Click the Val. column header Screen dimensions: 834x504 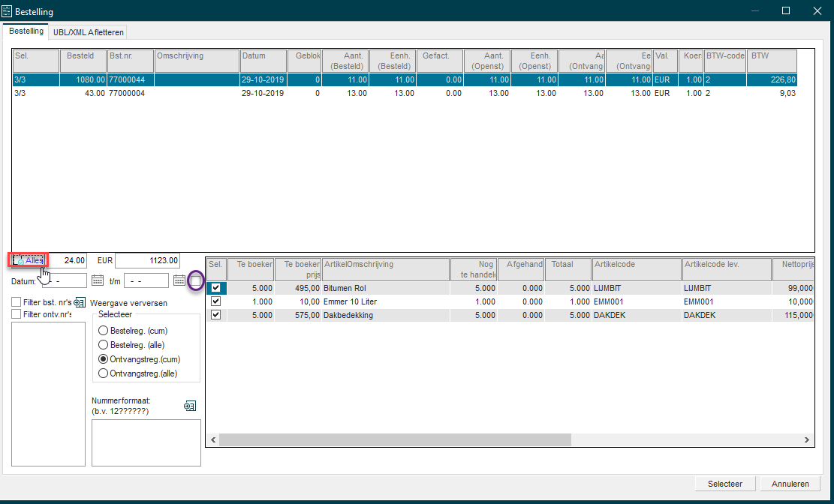[x=665, y=61]
